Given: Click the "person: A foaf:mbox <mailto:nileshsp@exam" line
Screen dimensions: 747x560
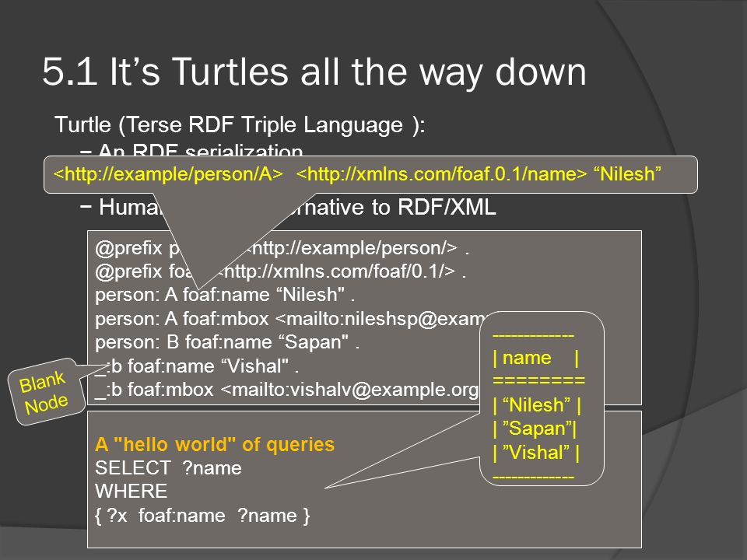Looking at the screenshot, I should click(x=290, y=319).
